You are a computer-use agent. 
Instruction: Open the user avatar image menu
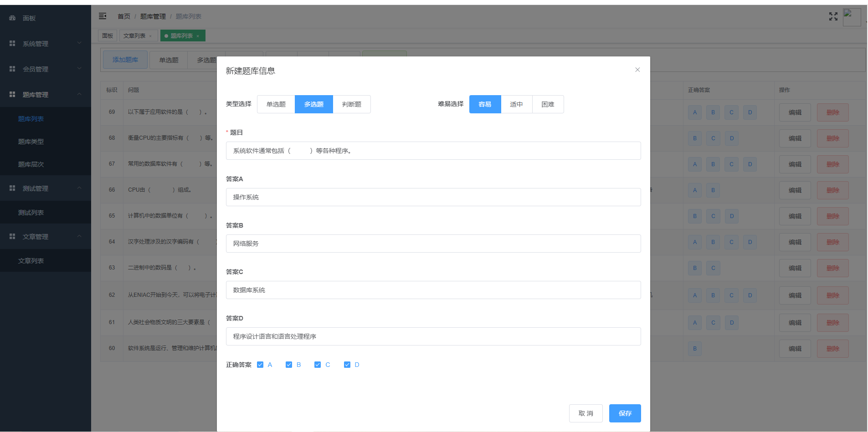click(x=852, y=17)
